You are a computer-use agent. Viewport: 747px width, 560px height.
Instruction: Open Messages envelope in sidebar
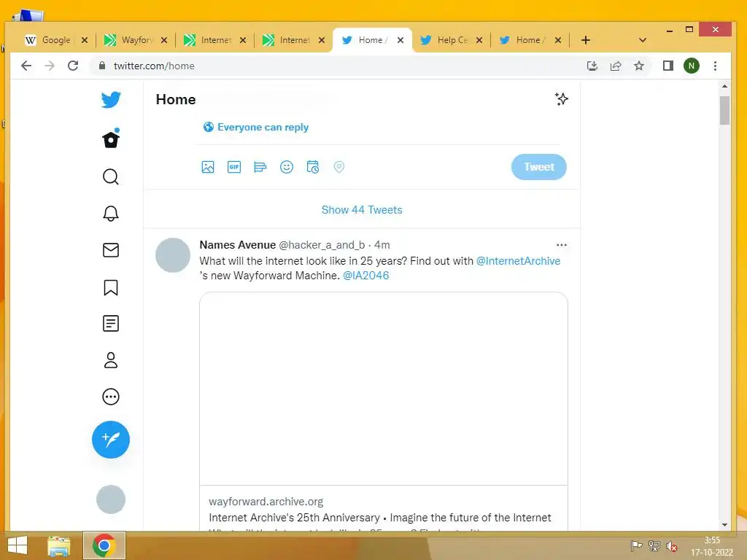tap(111, 250)
